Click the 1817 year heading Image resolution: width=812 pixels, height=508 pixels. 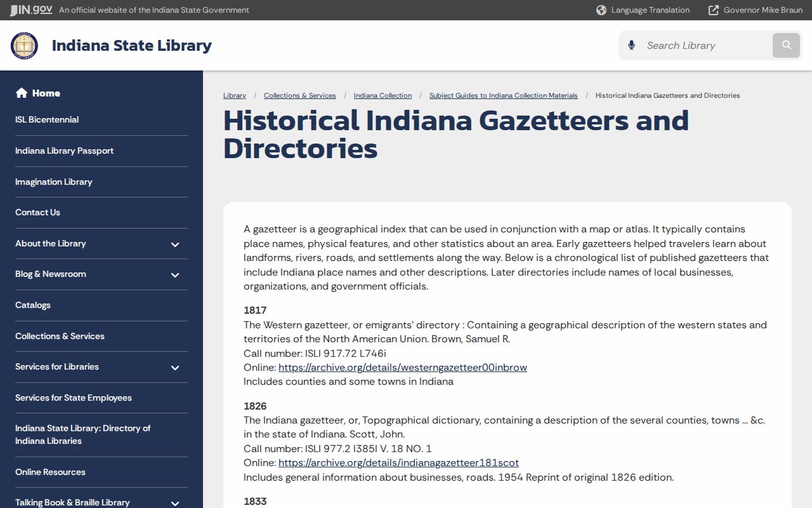(x=255, y=311)
